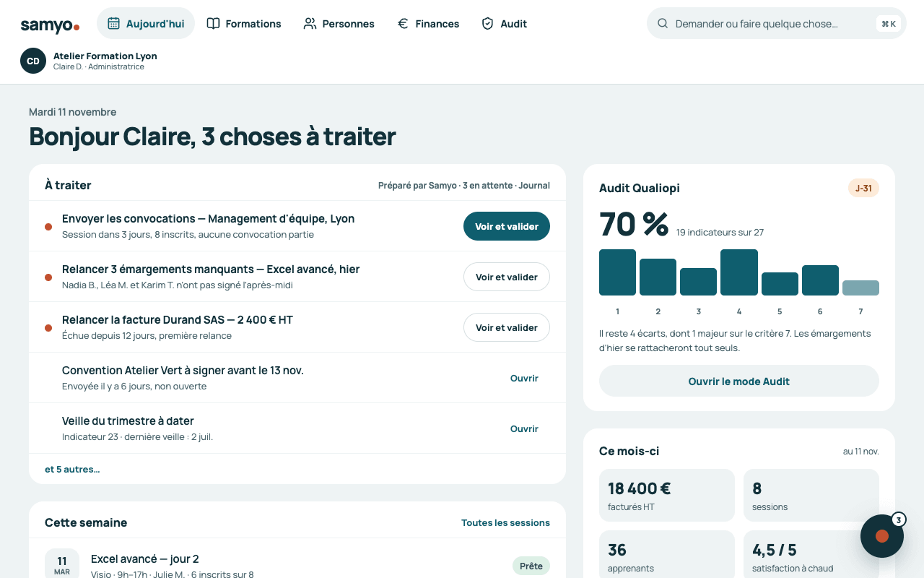Screen dimensions: 924x578
Task: Click the calendar icon in Aujourd'hui tab
Action: 113,23
